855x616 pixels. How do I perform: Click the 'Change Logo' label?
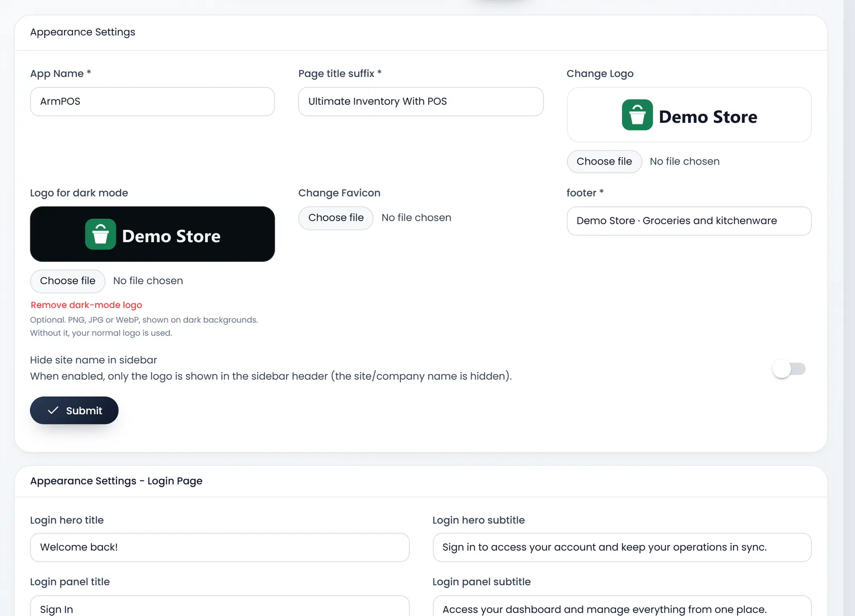(600, 74)
